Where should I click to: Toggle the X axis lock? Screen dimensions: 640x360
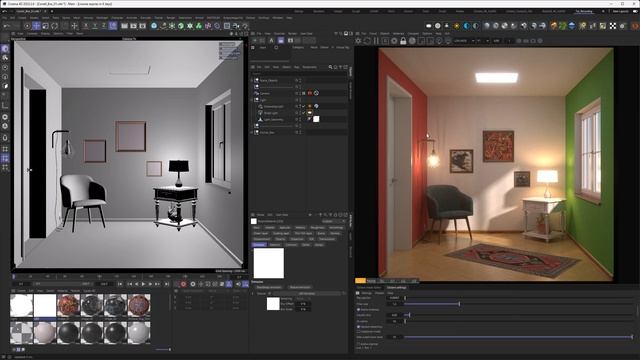click(86, 26)
